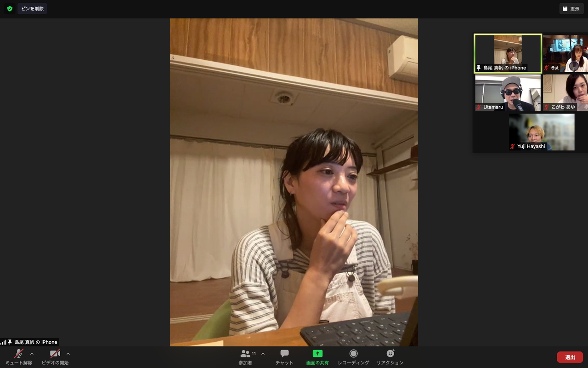Select the Yuji Hayashi participant thumbnail
The height and width of the screenshot is (368, 588).
tap(542, 132)
